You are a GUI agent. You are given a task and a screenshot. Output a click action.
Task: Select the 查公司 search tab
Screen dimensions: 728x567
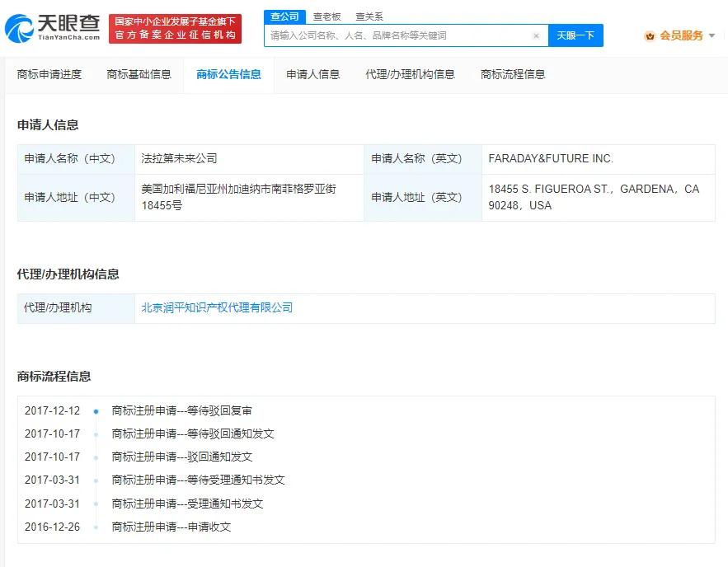point(284,16)
